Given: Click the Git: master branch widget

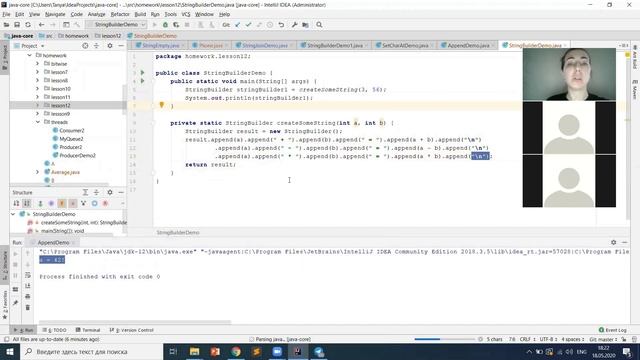Looking at the screenshot, I should (603, 339).
